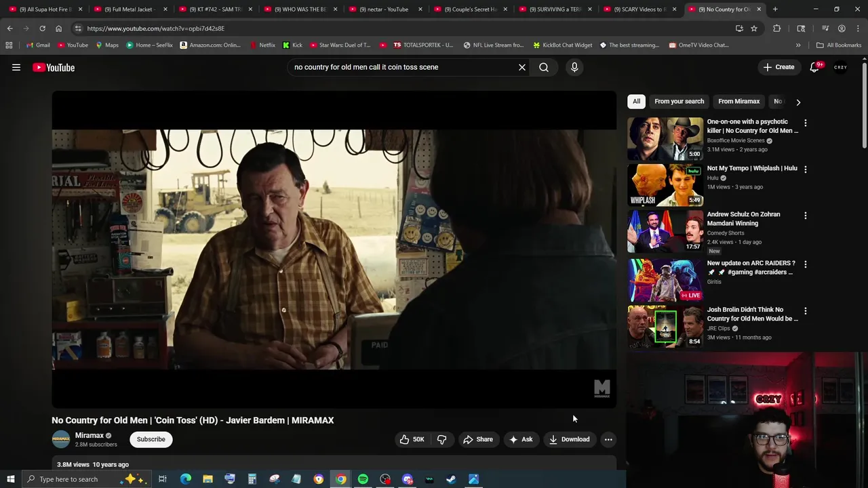Image resolution: width=868 pixels, height=488 pixels.
Task: Switch to the All Supa Hot Fire tab
Action: (44, 9)
